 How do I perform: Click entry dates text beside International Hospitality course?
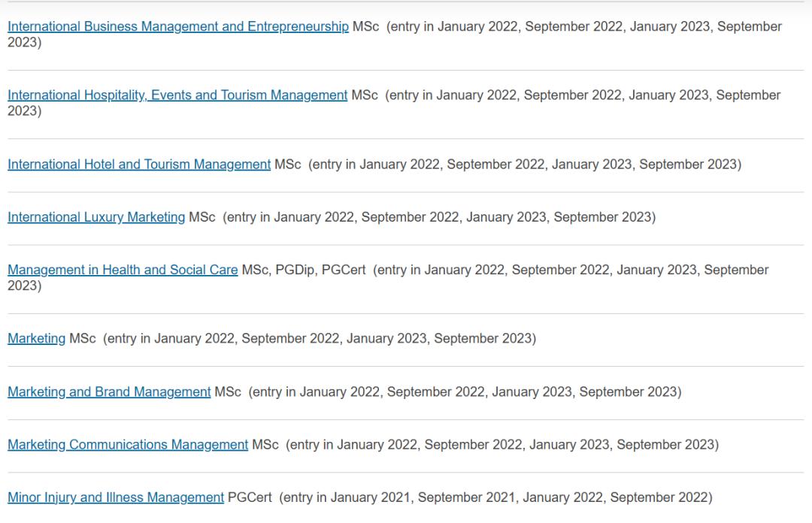point(583,95)
